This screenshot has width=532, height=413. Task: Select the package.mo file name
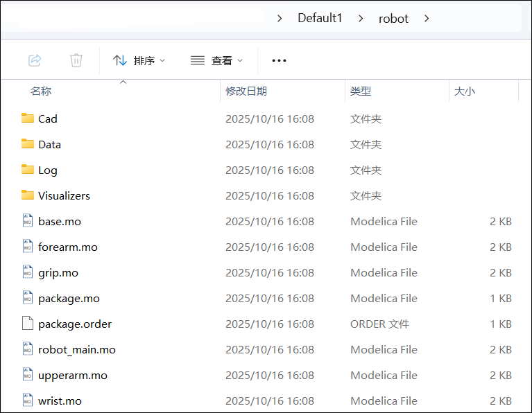69,299
